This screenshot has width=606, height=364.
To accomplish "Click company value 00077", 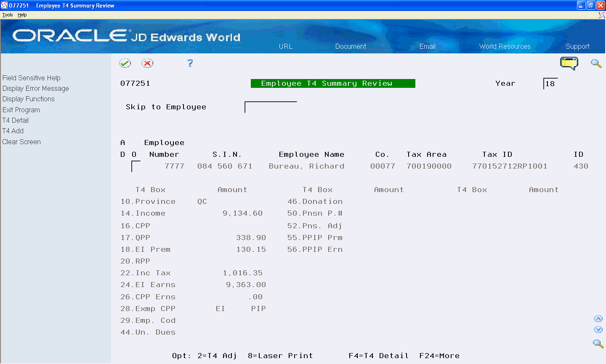I will (x=383, y=166).
